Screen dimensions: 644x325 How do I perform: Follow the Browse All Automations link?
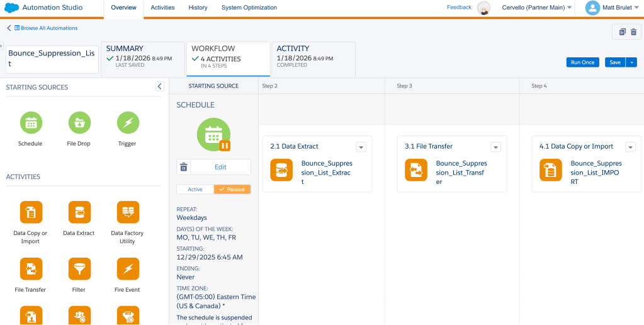point(45,28)
